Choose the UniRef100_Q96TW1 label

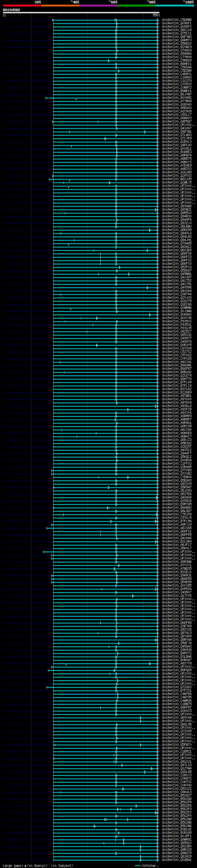pos(177,132)
